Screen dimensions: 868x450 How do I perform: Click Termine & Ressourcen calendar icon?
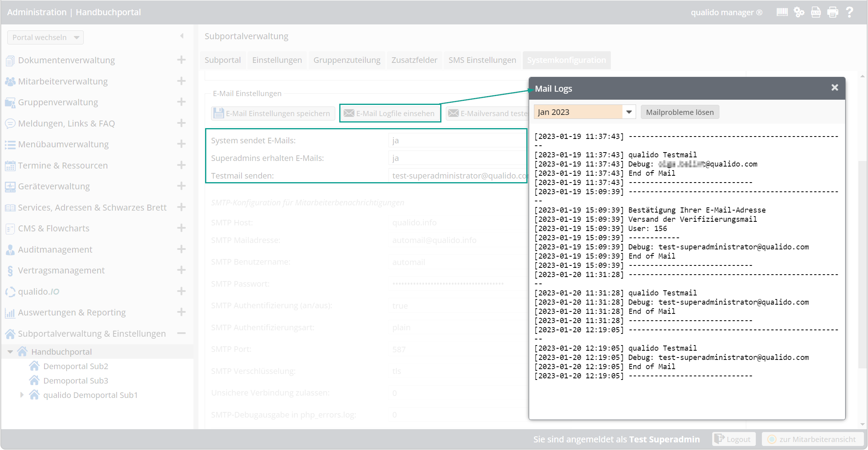(x=10, y=165)
